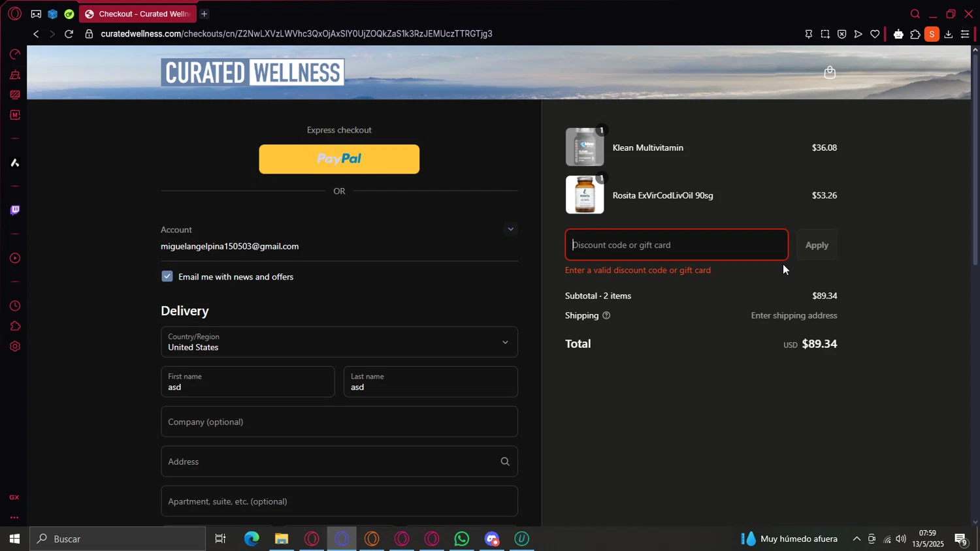View site security lock info
This screenshot has width=980, height=551.
point(89,34)
